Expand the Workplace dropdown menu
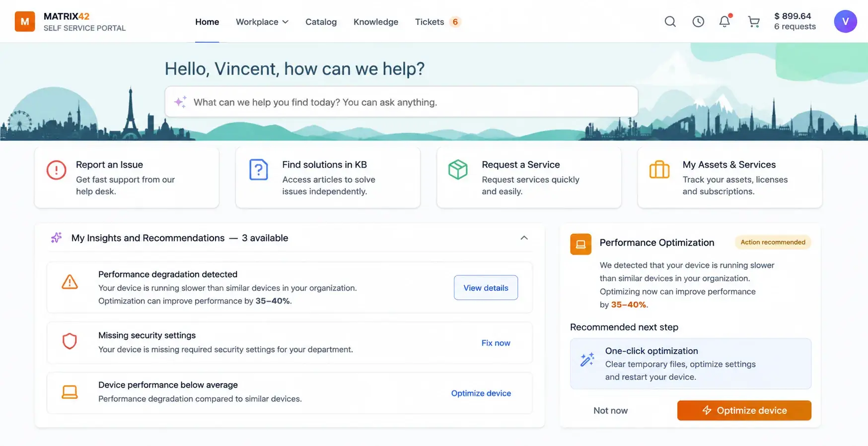 click(x=262, y=22)
